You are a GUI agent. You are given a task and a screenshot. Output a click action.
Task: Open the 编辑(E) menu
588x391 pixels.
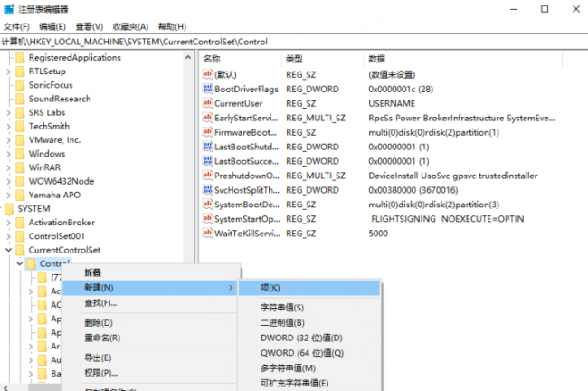click(x=52, y=26)
